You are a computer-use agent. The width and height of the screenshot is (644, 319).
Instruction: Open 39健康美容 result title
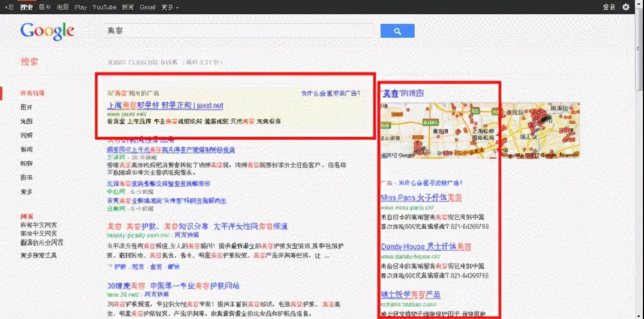click(173, 286)
